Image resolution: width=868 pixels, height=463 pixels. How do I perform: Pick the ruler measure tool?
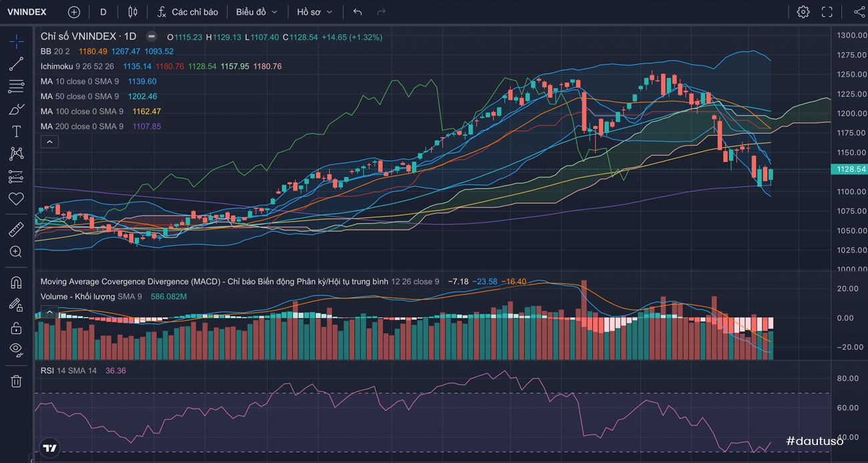point(16,230)
